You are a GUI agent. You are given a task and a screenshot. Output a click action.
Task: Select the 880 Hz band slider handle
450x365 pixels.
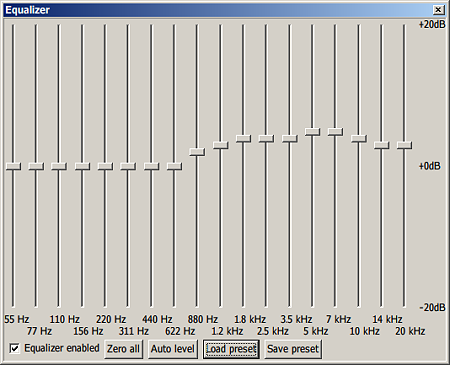197,152
